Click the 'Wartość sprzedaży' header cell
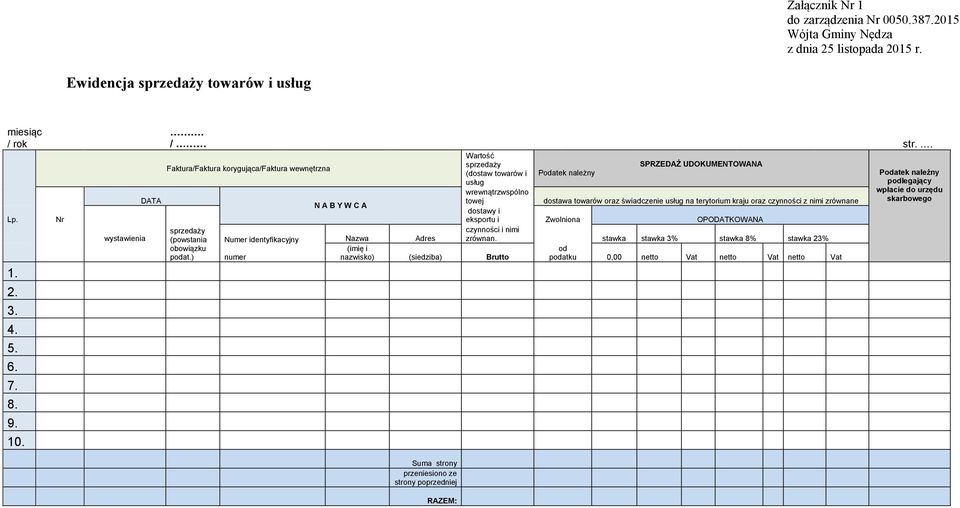 497,197
